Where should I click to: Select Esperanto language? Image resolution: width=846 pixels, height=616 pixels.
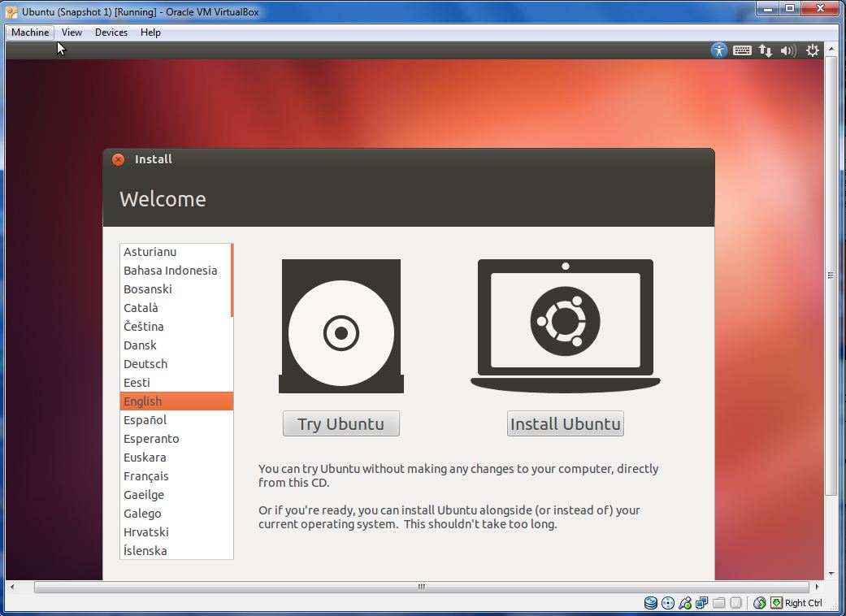click(176, 439)
